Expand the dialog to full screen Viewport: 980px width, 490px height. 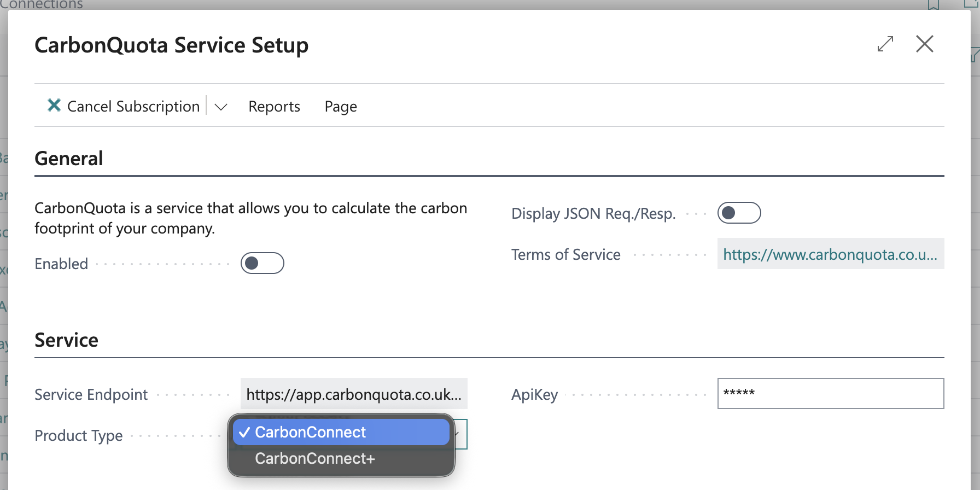click(885, 44)
